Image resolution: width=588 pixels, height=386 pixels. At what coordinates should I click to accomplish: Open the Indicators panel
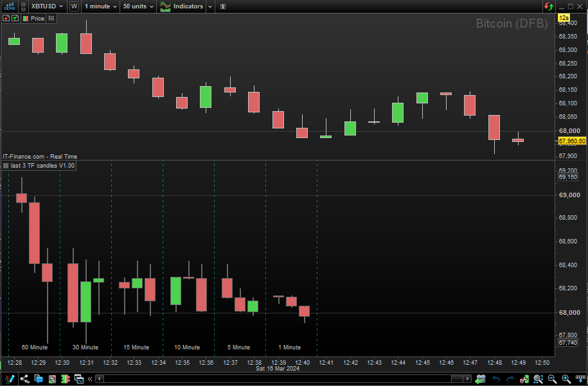181,6
